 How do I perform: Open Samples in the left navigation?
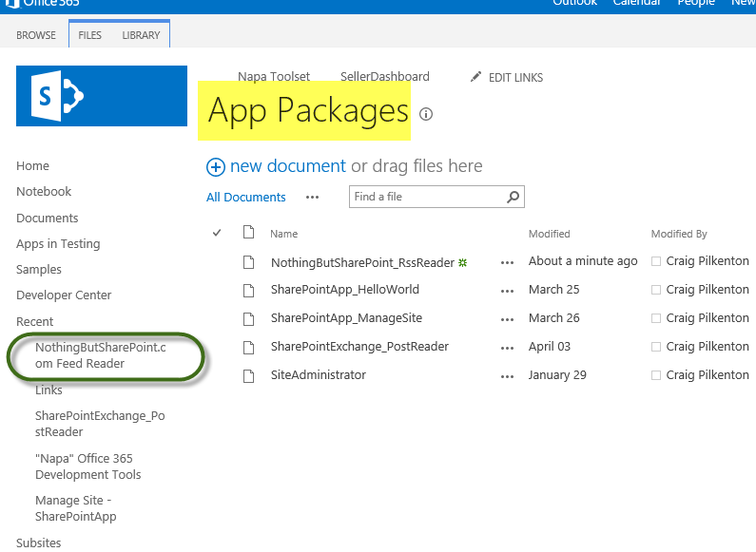[x=39, y=270]
